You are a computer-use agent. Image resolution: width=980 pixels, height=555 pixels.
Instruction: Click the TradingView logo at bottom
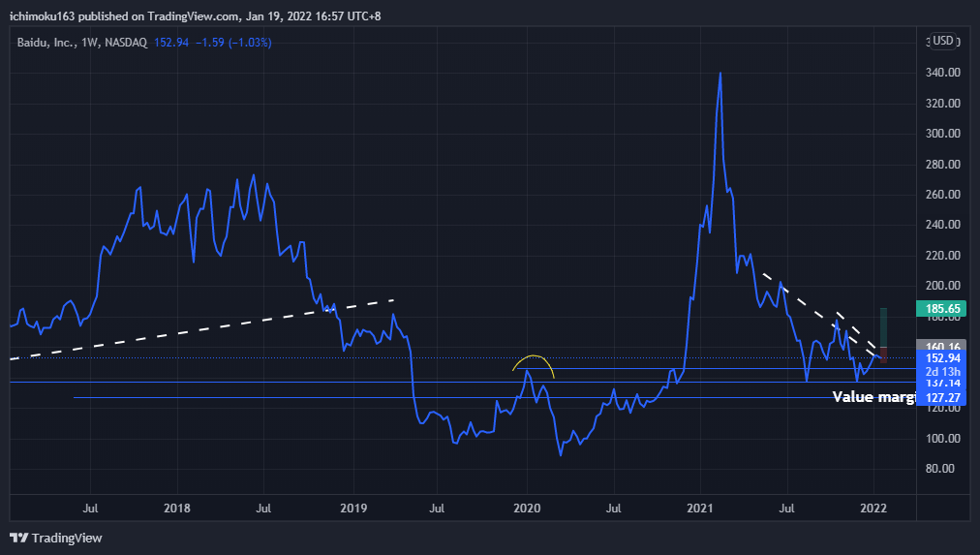[55, 539]
